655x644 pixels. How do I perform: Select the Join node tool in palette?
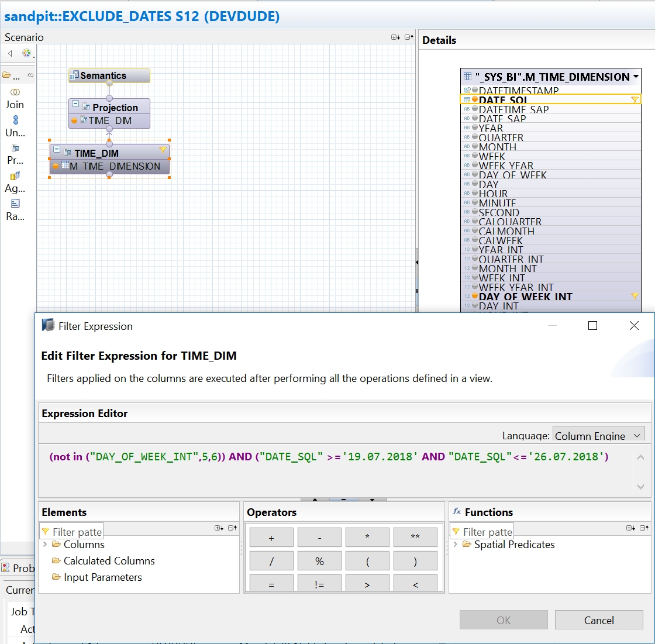pyautogui.click(x=15, y=99)
